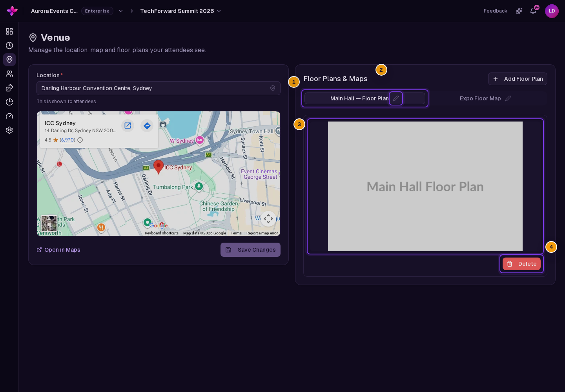This screenshot has height=392, width=565.
Task: Edit the Expo Floor Map tab name
Action: 508,98
